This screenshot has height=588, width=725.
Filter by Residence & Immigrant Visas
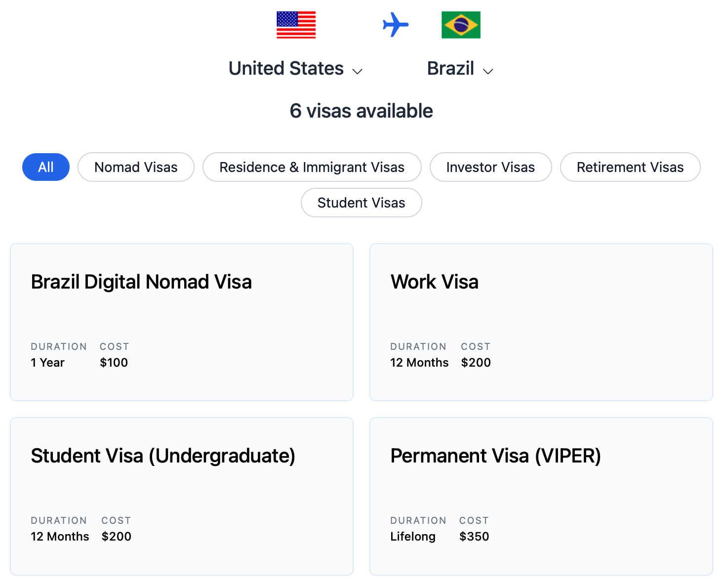coord(312,167)
